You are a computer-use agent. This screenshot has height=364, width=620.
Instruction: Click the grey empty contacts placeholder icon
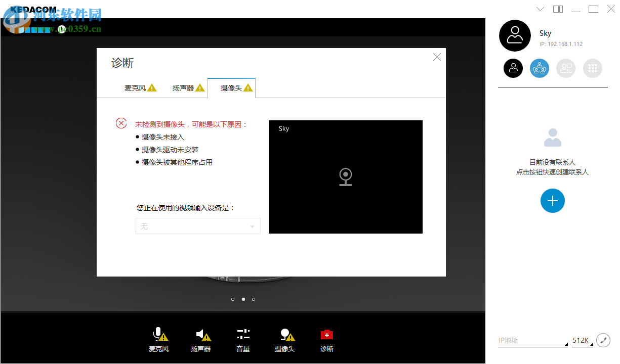[x=552, y=138]
